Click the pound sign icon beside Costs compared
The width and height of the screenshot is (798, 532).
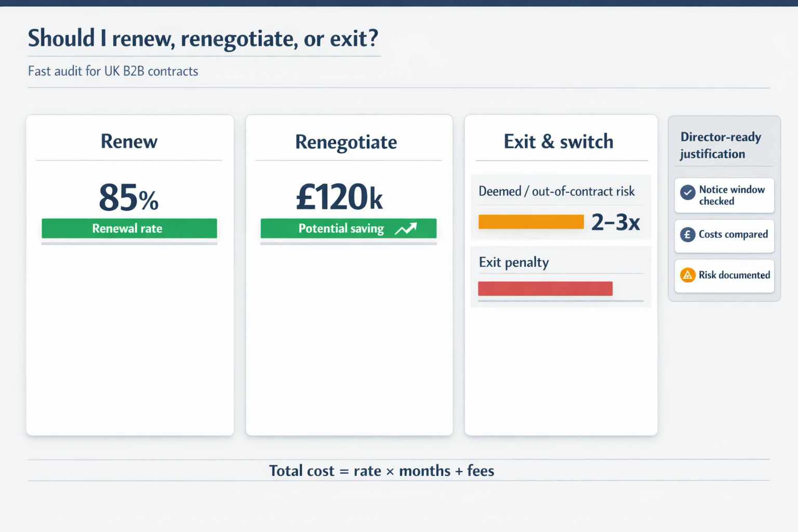687,235
